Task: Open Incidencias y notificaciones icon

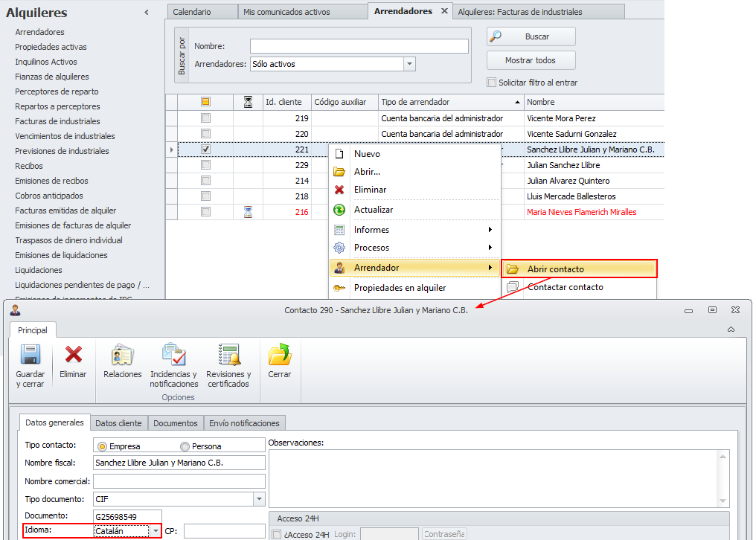Action: point(173,356)
